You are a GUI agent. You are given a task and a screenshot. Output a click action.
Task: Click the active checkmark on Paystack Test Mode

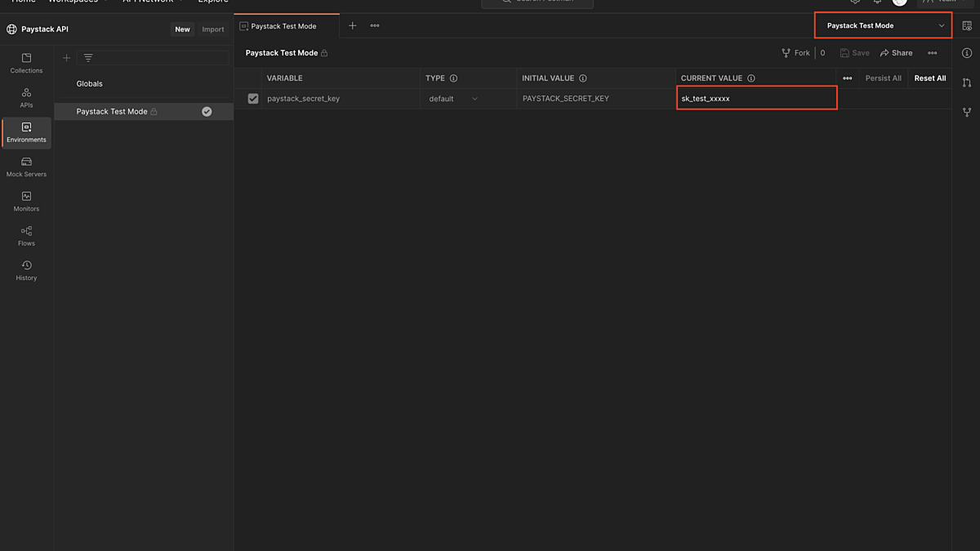click(207, 112)
